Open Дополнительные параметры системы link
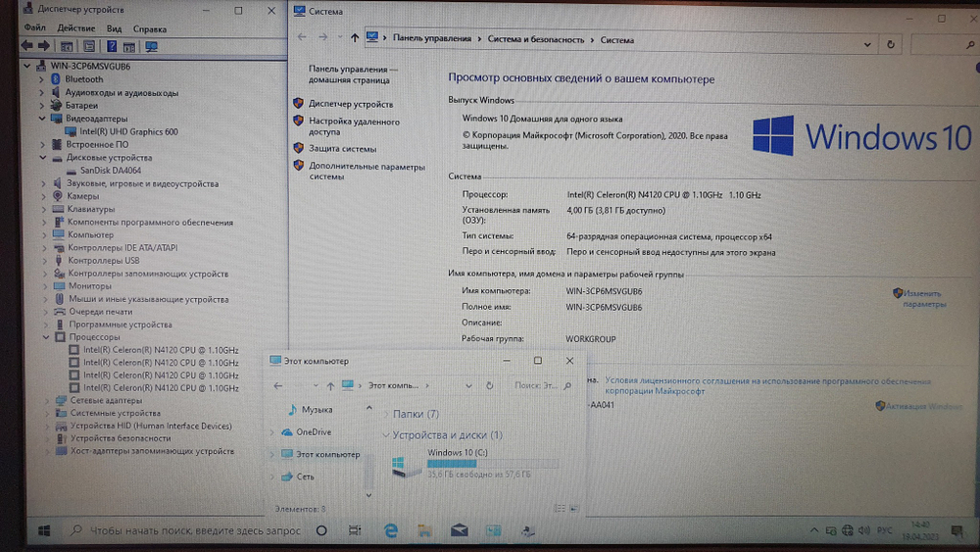 click(367, 172)
